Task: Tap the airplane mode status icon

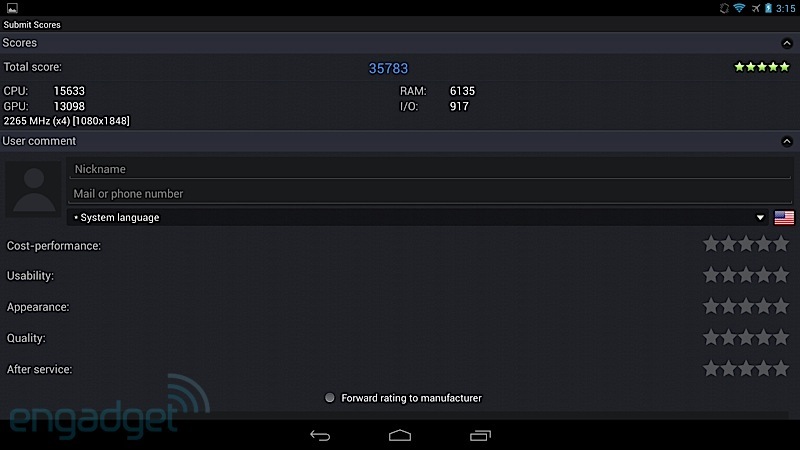Action: click(x=755, y=8)
